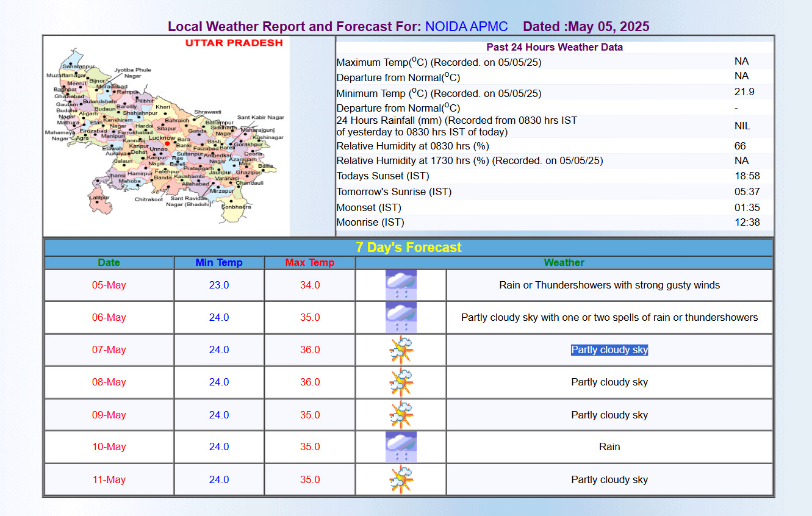The image size is (812, 516).
Task: Click the Todays Sunset time 18:58
Action: point(747,176)
